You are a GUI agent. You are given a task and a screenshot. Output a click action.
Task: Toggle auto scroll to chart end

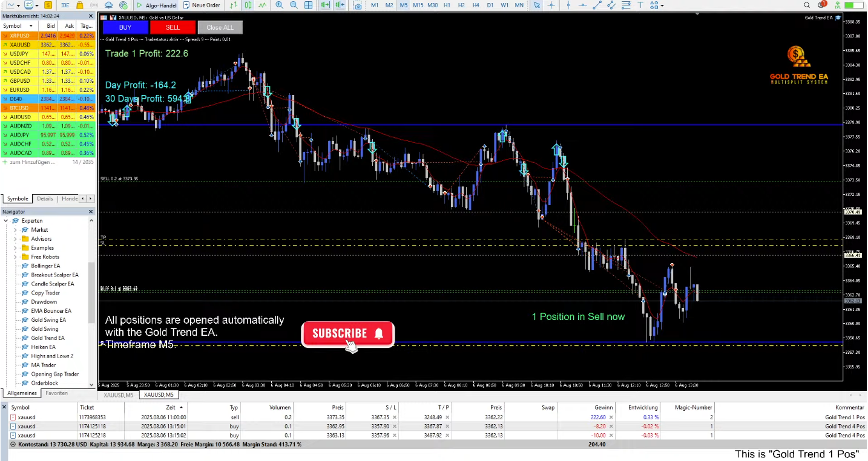click(x=325, y=5)
